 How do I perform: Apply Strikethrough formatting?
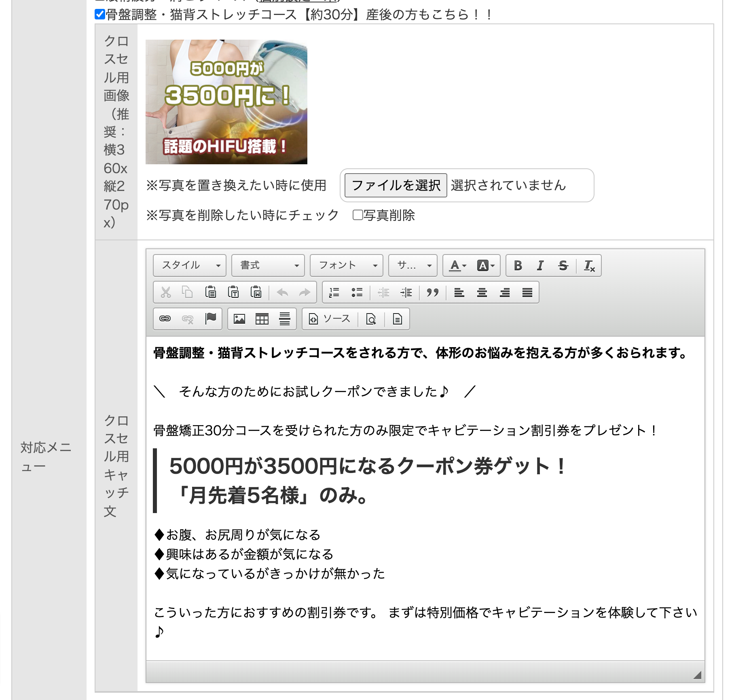coord(563,265)
